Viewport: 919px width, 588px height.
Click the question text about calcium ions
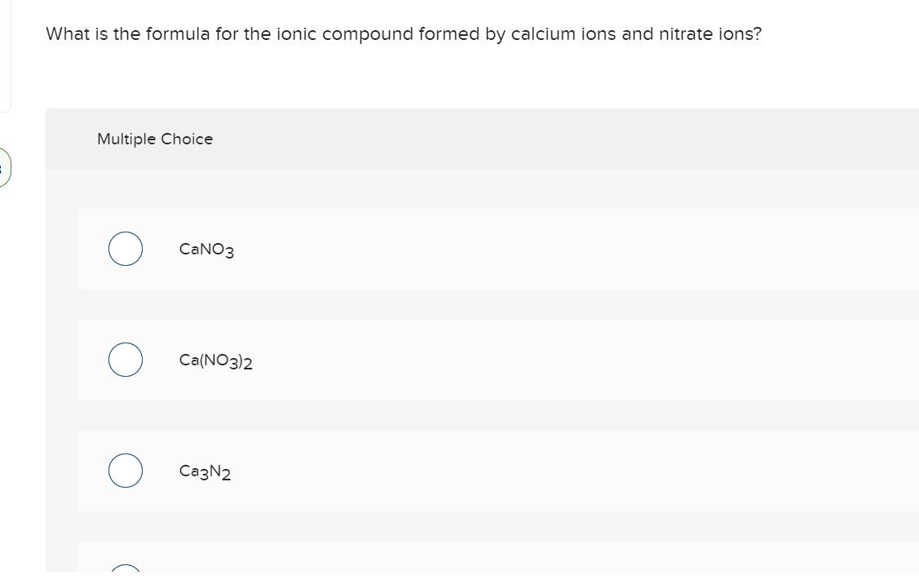(404, 33)
